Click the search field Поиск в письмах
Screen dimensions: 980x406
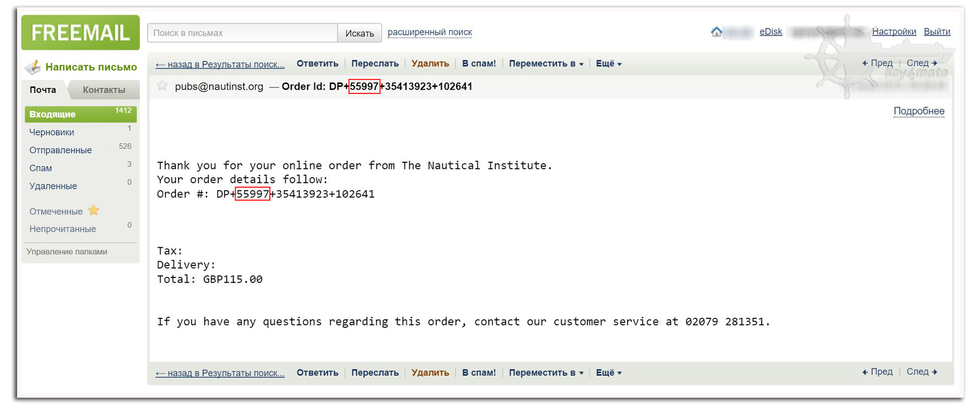[x=242, y=33]
